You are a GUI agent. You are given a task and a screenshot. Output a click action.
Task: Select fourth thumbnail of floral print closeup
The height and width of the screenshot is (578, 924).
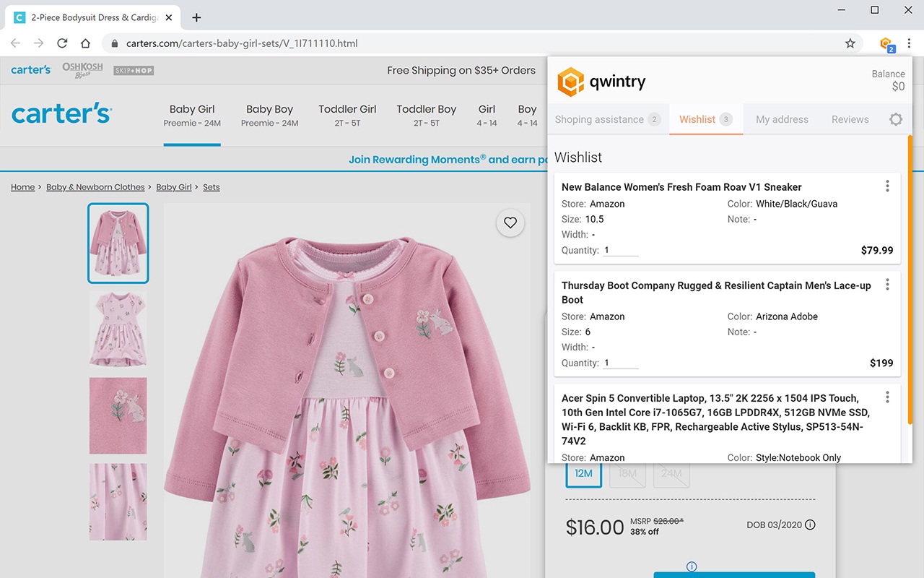click(118, 501)
